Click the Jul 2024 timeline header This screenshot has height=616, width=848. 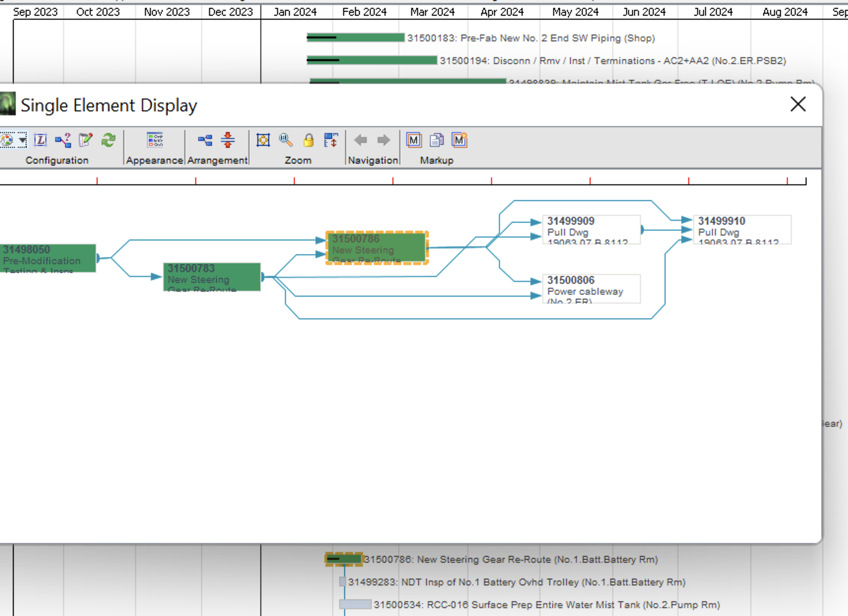pyautogui.click(x=713, y=12)
